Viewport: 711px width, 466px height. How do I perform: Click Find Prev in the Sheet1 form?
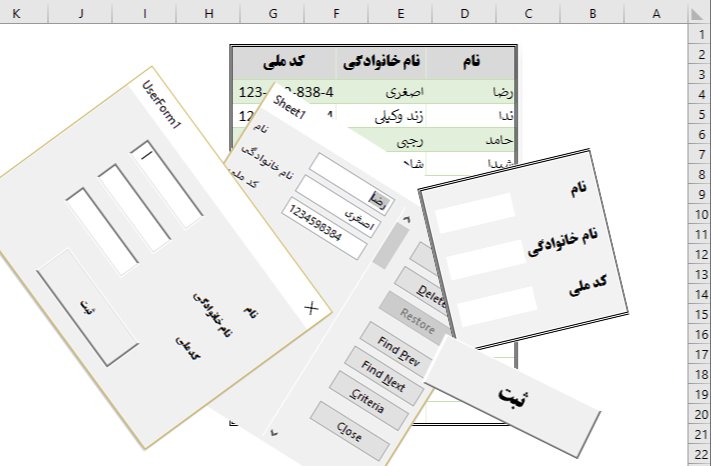tap(398, 351)
